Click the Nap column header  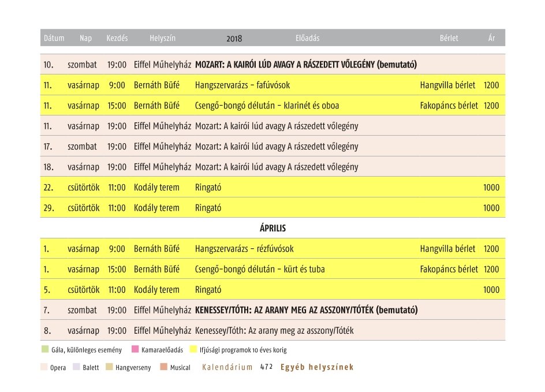tap(85, 38)
